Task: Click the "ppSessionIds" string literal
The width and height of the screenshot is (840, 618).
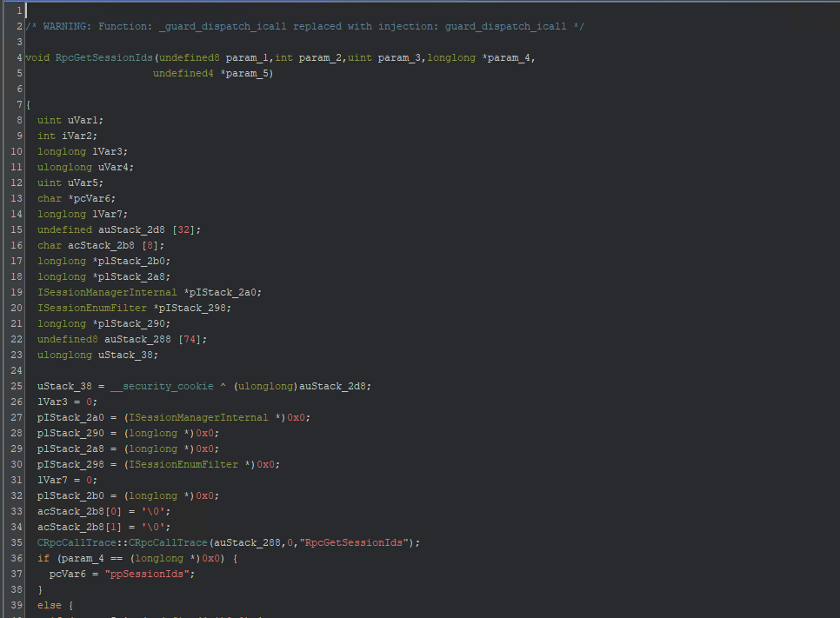Action: [x=147, y=574]
